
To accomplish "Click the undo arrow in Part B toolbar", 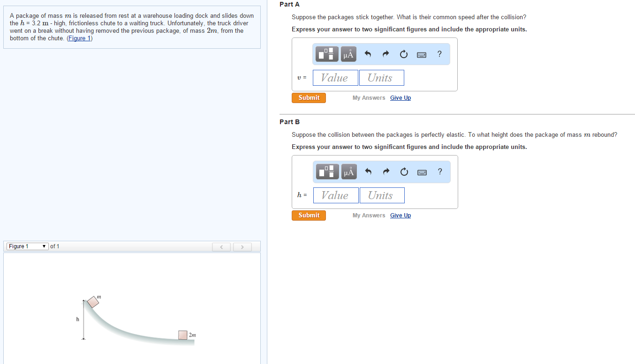I will [x=368, y=171].
